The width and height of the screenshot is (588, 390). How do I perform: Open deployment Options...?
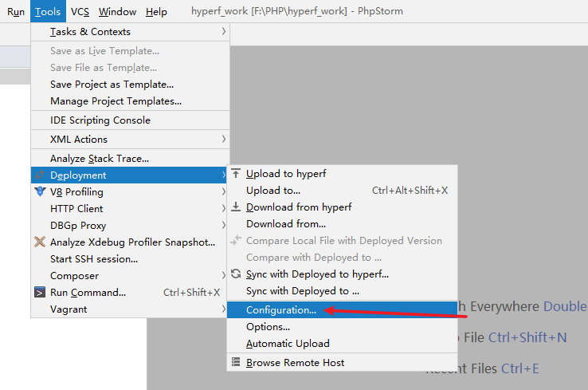coord(342,327)
